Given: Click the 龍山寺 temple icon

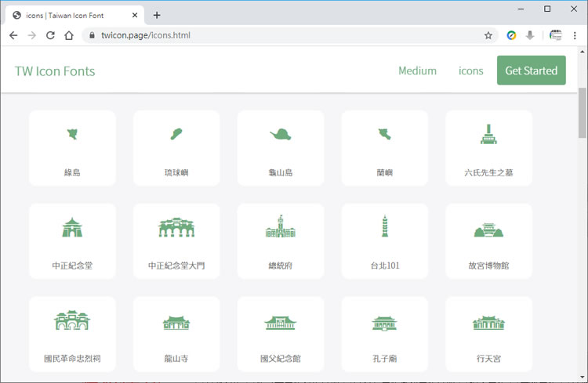Looking at the screenshot, I should (176, 322).
